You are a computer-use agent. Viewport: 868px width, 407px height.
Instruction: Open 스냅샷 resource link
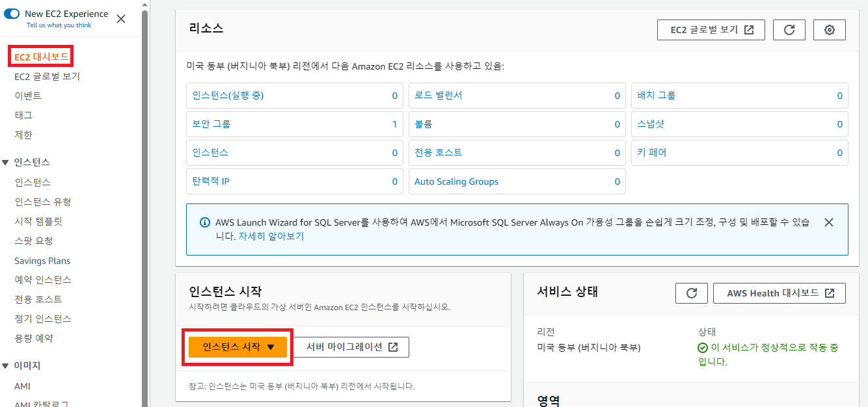pyautogui.click(x=651, y=124)
